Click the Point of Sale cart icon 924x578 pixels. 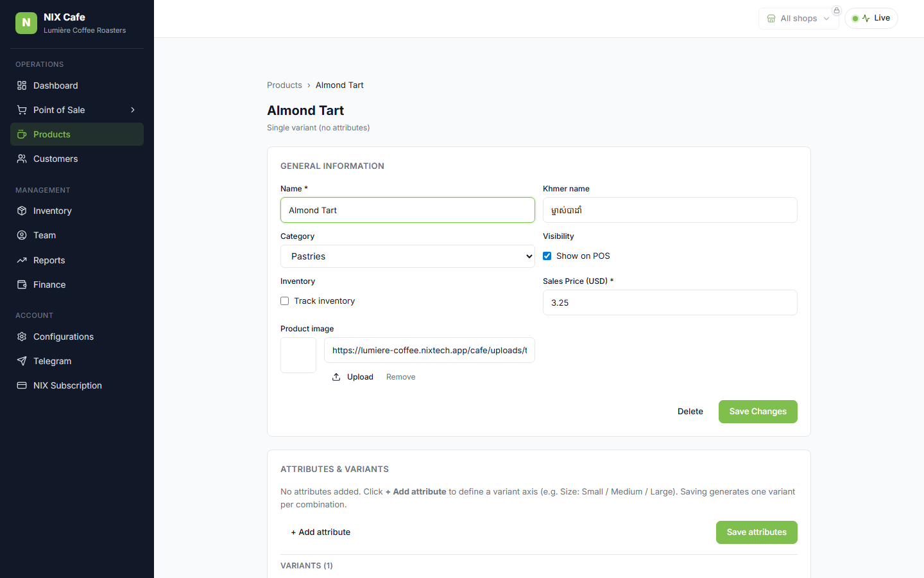(x=22, y=110)
